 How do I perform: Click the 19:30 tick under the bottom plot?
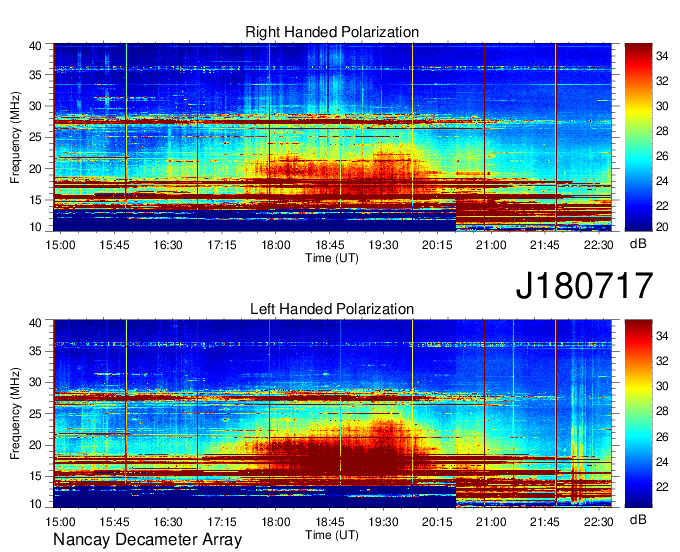click(x=383, y=522)
